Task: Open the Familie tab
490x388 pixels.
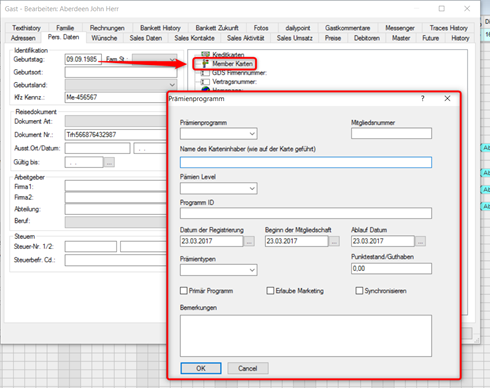Action: click(x=65, y=28)
